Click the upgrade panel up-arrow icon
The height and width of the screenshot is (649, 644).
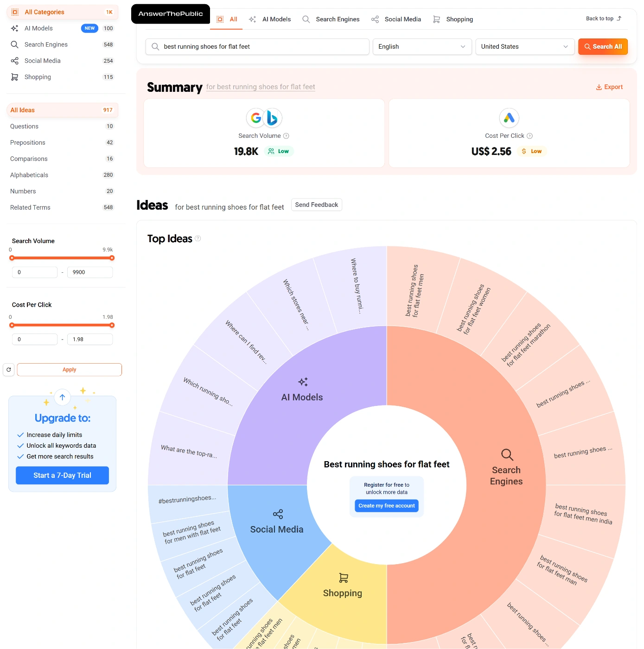pyautogui.click(x=63, y=397)
